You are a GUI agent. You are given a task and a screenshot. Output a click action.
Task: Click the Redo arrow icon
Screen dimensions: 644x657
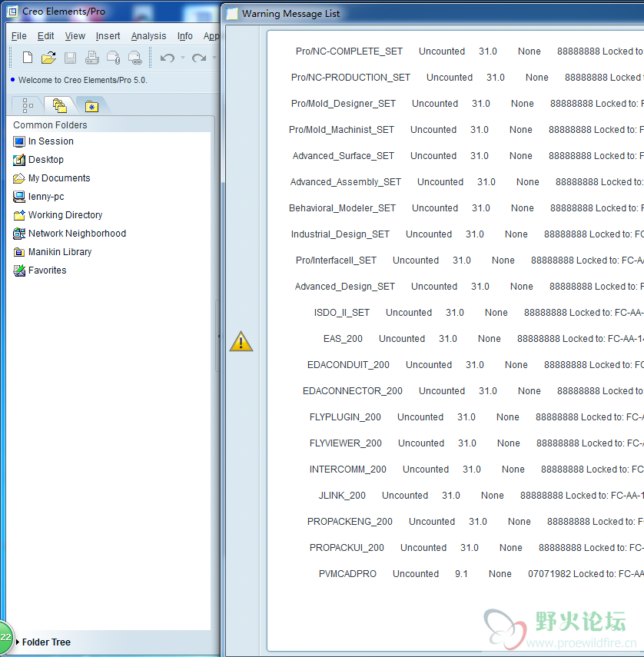(199, 58)
